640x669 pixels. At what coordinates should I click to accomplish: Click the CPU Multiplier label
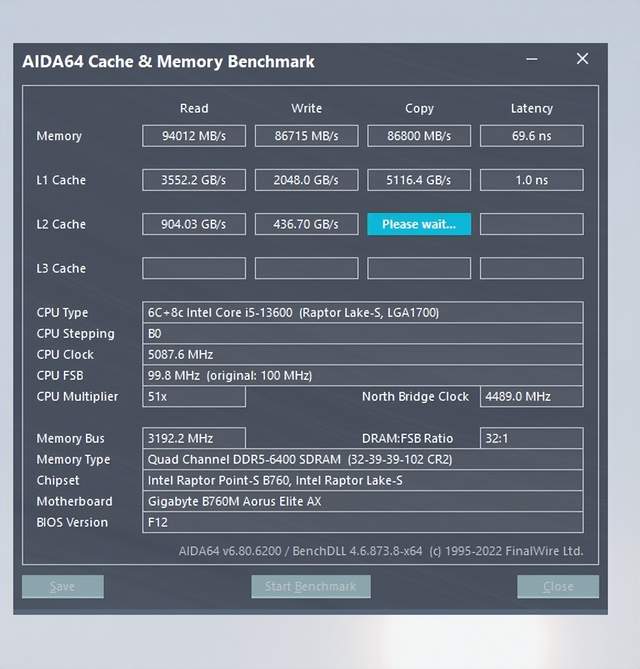coord(77,397)
